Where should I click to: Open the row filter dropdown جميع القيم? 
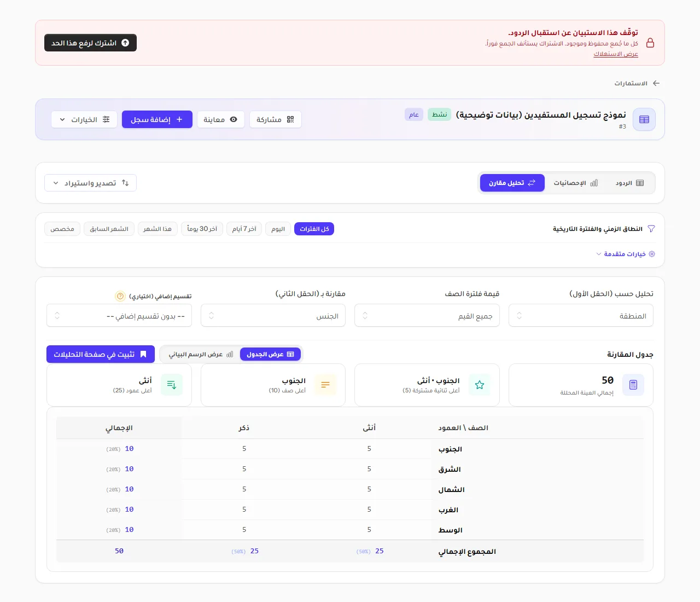point(427,316)
